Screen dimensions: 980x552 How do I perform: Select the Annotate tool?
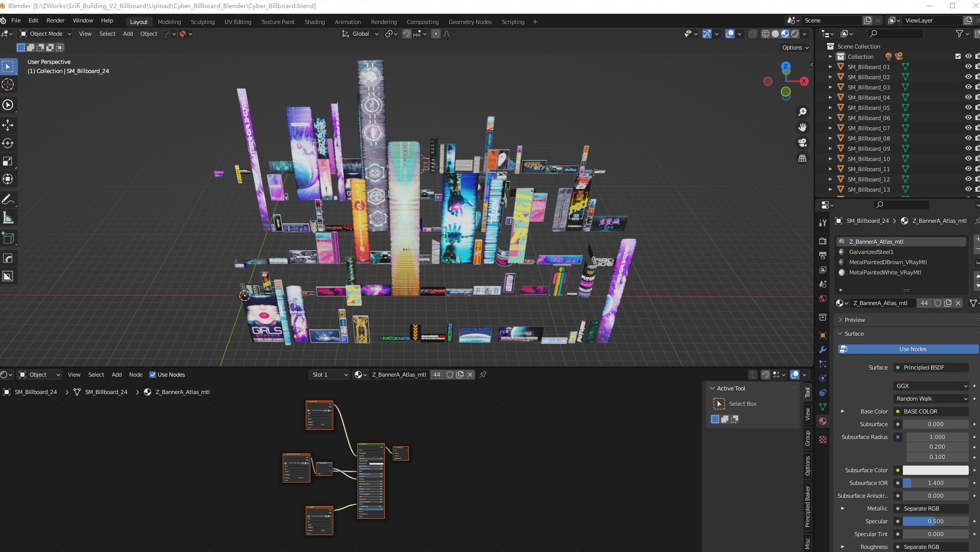[x=8, y=200]
